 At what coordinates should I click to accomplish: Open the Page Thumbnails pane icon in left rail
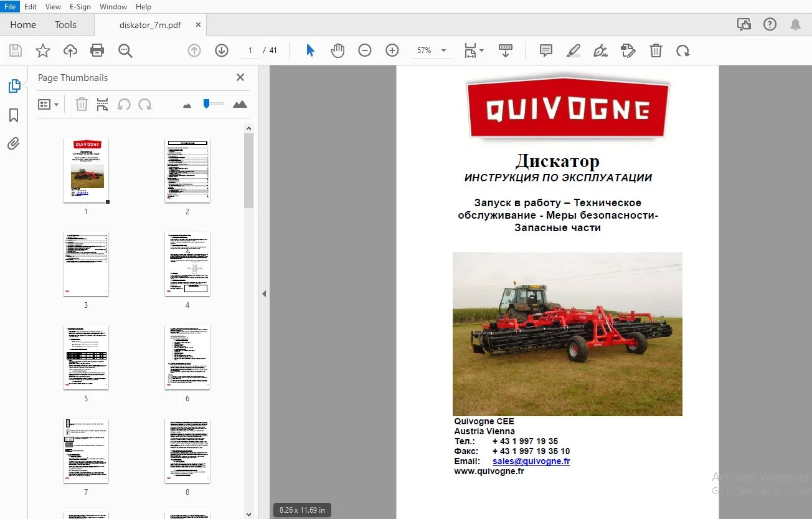coord(14,87)
